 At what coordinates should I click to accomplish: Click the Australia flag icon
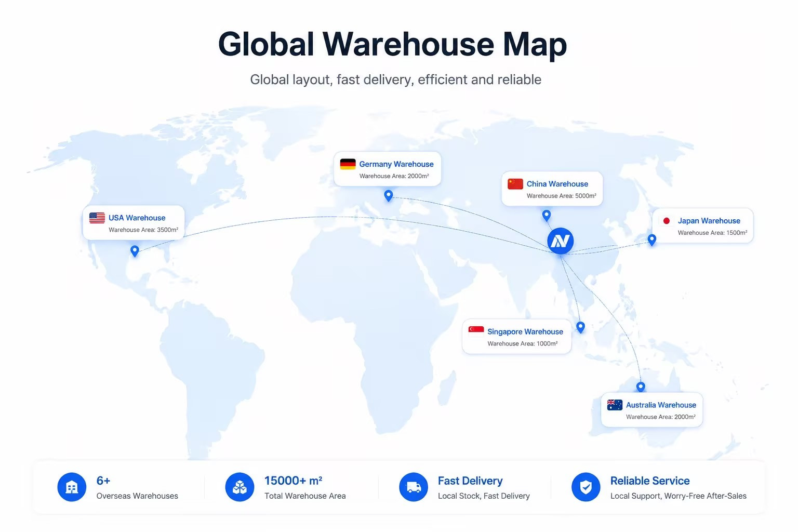point(615,405)
